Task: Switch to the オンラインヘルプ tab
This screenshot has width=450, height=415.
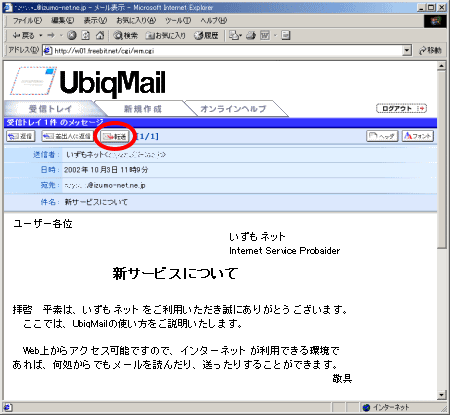Action: coord(233,109)
